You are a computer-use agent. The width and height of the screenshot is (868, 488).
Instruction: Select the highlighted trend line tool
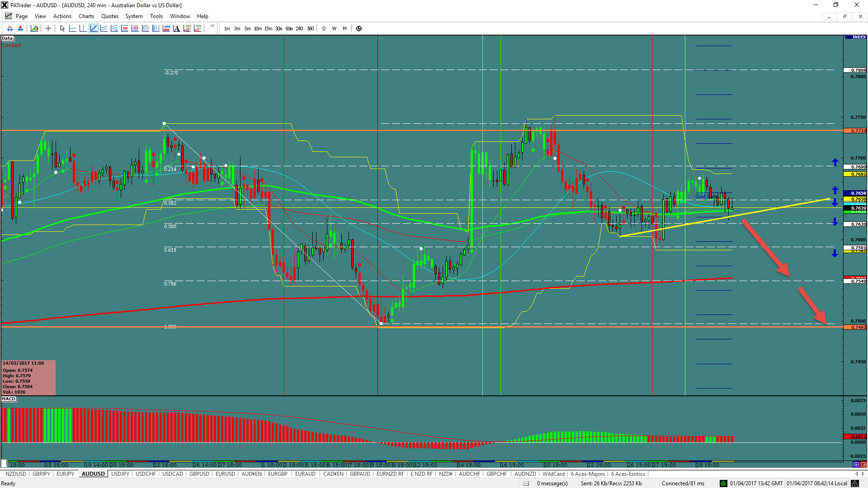[x=94, y=28]
